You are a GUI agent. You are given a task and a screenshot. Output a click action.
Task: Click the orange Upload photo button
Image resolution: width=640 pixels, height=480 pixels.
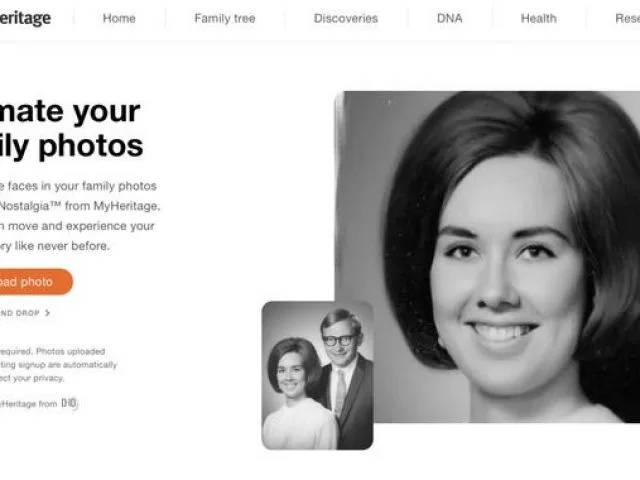coord(36,282)
